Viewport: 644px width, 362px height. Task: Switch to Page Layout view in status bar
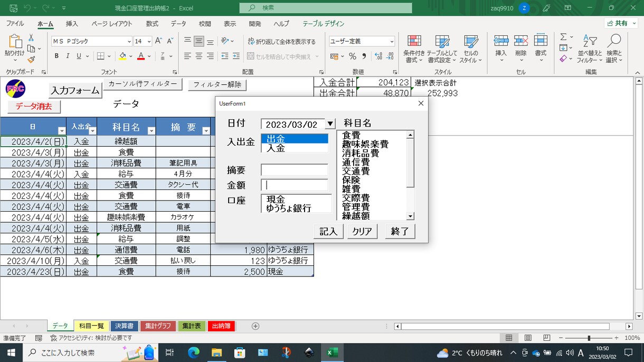(528, 338)
